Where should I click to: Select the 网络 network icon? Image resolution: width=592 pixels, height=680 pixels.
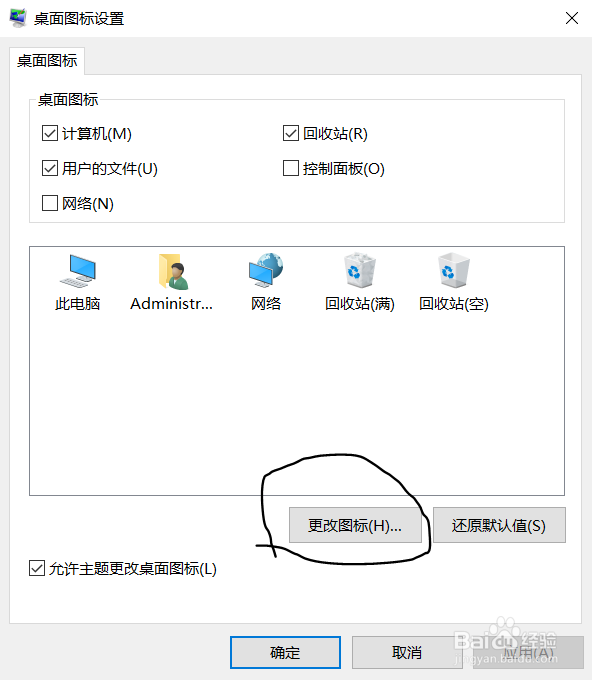266,282
